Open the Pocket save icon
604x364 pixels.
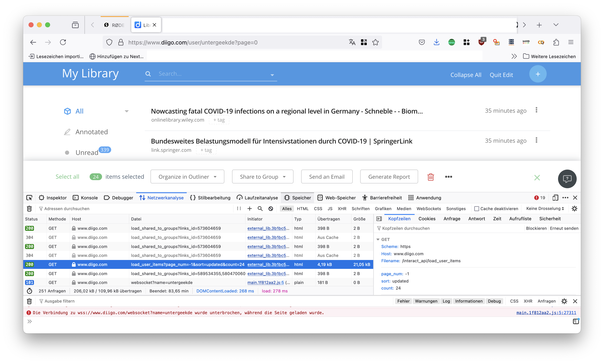tap(422, 42)
